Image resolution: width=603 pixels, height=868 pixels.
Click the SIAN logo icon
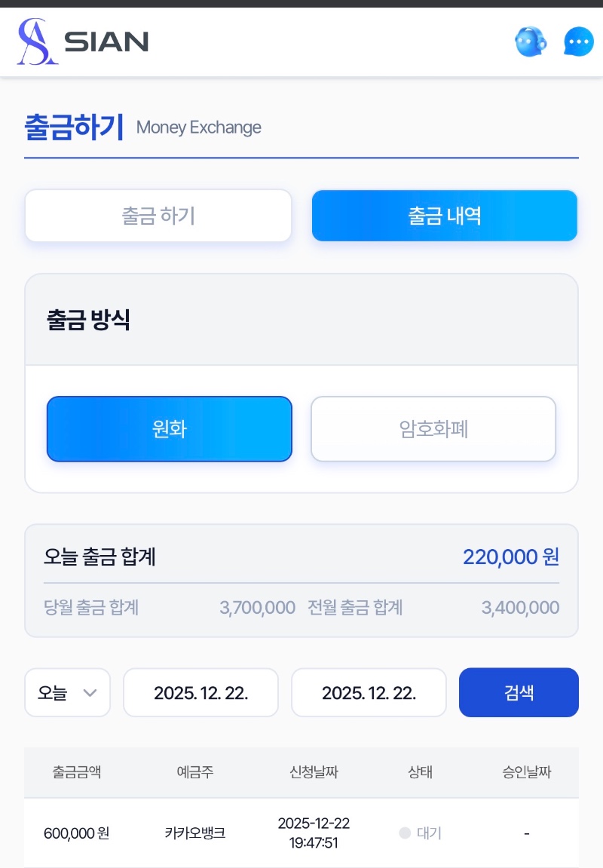[x=38, y=41]
